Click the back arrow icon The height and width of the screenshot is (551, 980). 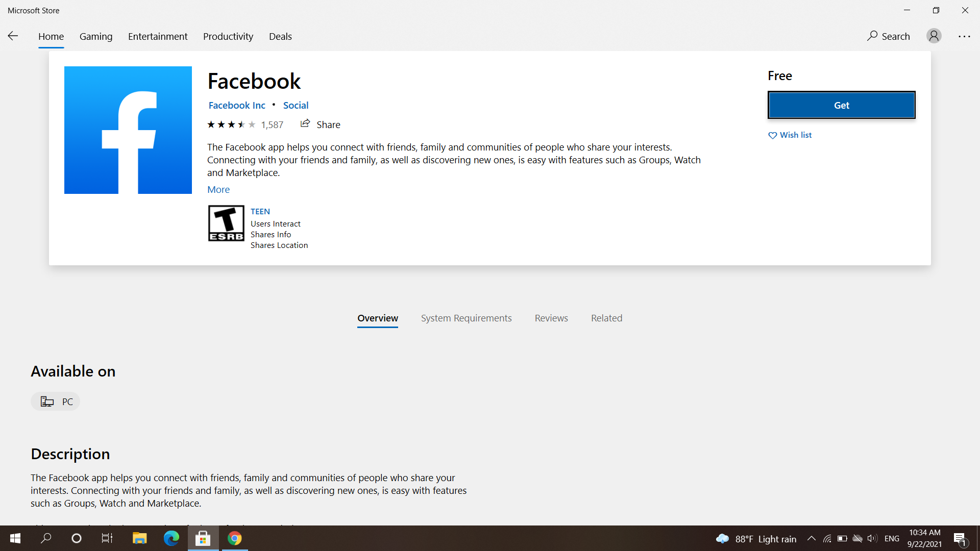[13, 36]
